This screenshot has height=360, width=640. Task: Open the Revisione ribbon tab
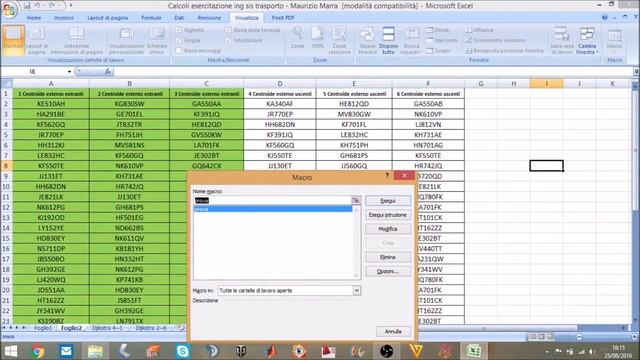tap(209, 18)
